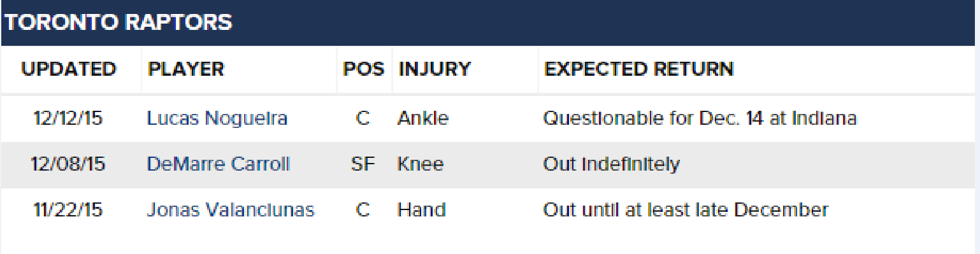Click the 11/22/15 updated date
The width and height of the screenshot is (980, 254).
click(x=69, y=210)
